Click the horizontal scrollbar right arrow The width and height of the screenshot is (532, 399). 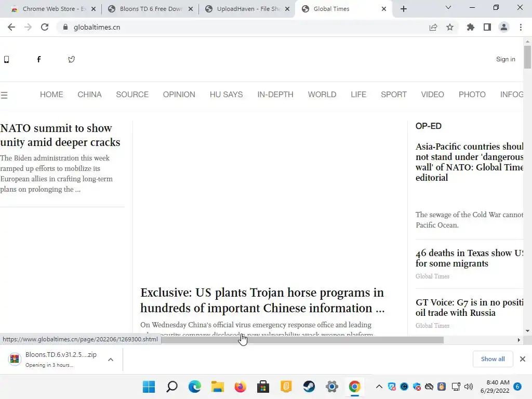point(519,340)
